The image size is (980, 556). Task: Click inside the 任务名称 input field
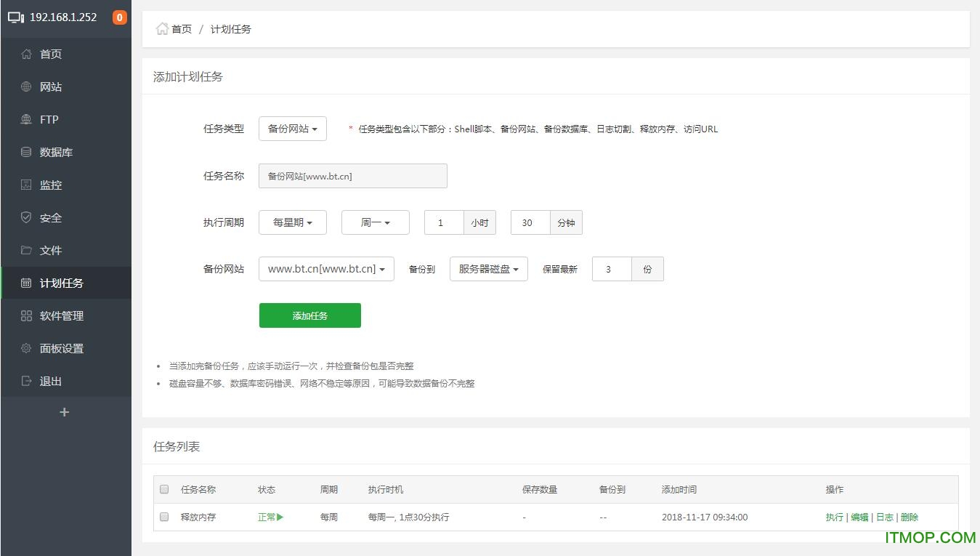[352, 175]
